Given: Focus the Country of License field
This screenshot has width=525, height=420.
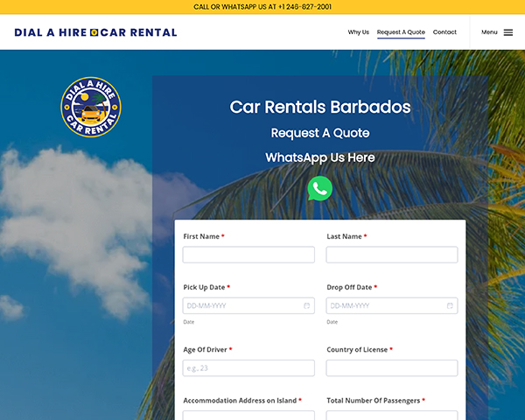Looking at the screenshot, I should pyautogui.click(x=392, y=368).
